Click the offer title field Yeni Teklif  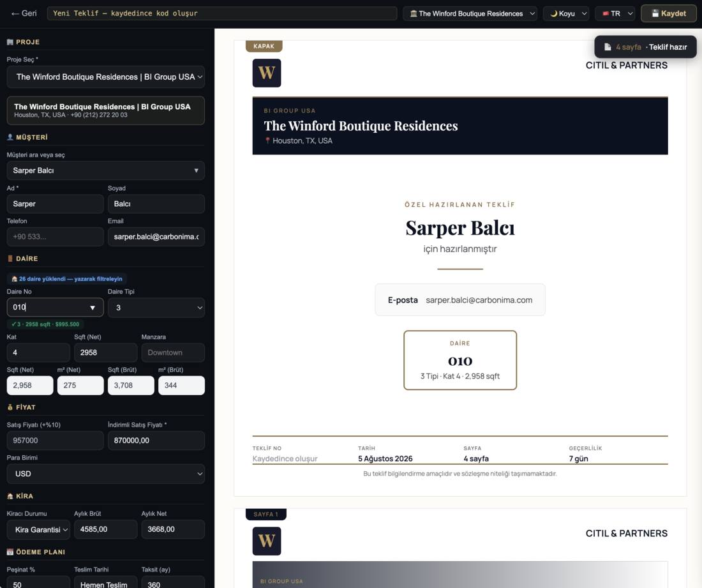click(221, 13)
